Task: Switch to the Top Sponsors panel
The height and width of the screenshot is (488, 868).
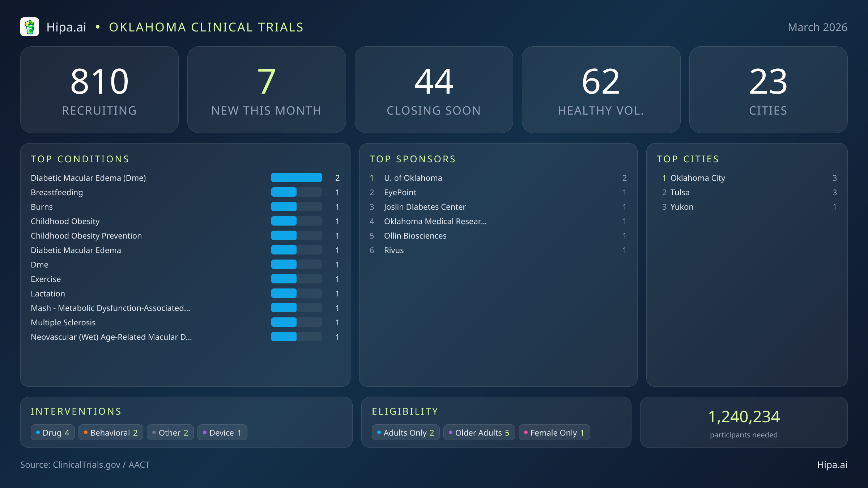Action: (x=412, y=159)
